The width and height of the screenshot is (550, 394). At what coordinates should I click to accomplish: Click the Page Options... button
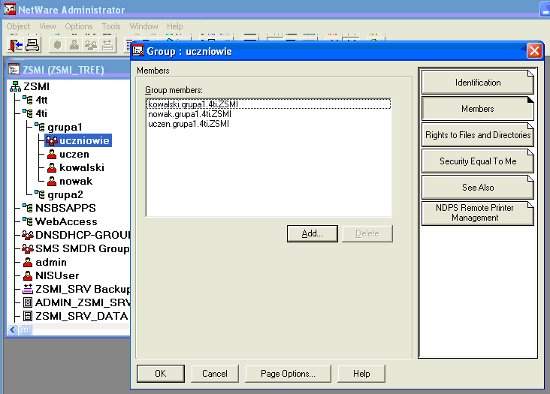pyautogui.click(x=288, y=374)
